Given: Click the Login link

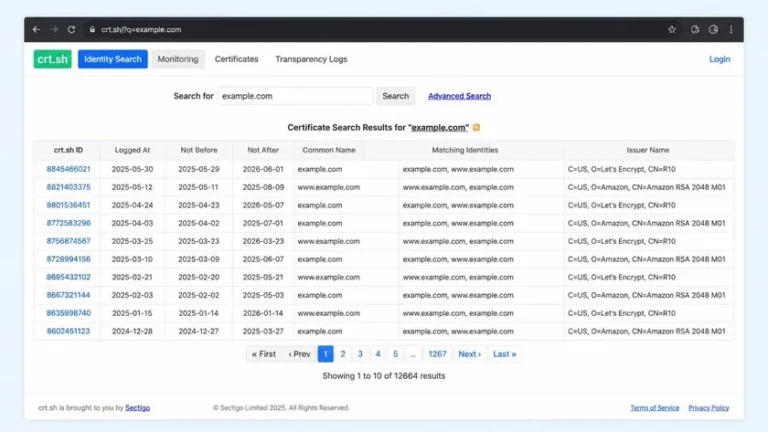Looking at the screenshot, I should [720, 59].
